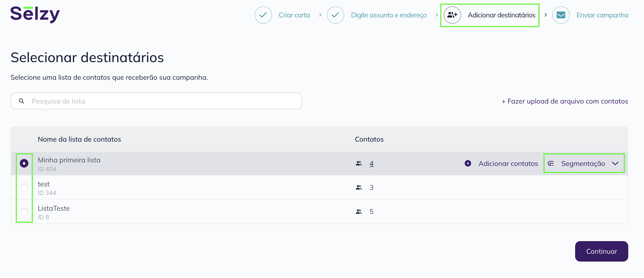The width and height of the screenshot is (644, 278).
Task: Click the arrow before Enviar campanha step
Action: coord(546,15)
